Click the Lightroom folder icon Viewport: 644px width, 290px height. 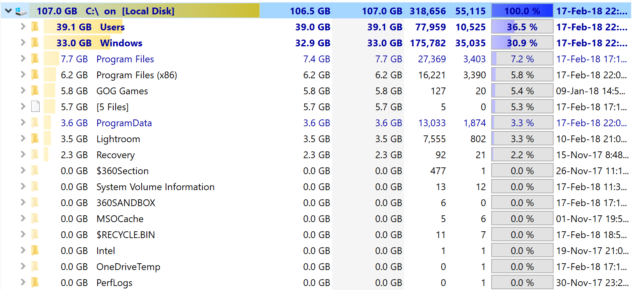coord(35,139)
